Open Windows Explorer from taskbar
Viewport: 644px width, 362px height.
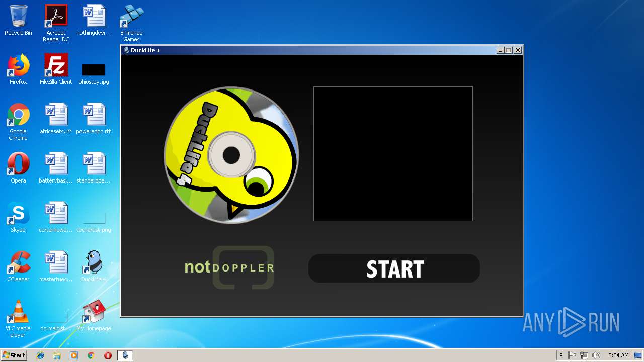[x=57, y=355]
